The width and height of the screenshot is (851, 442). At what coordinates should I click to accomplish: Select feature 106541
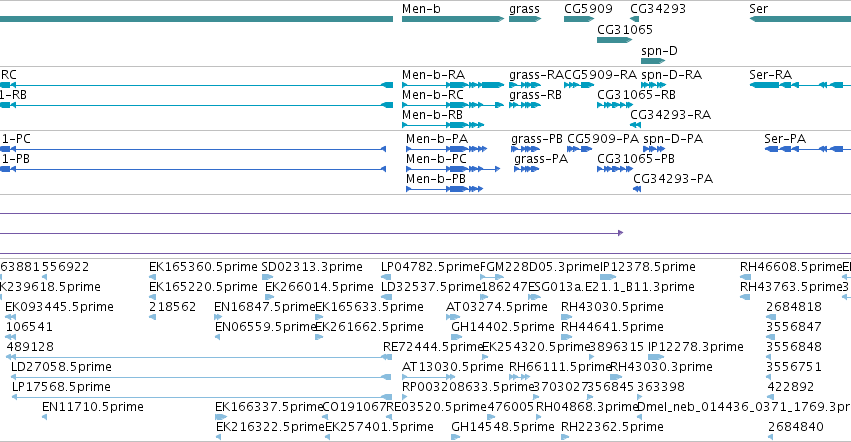pyautogui.click(x=10, y=337)
